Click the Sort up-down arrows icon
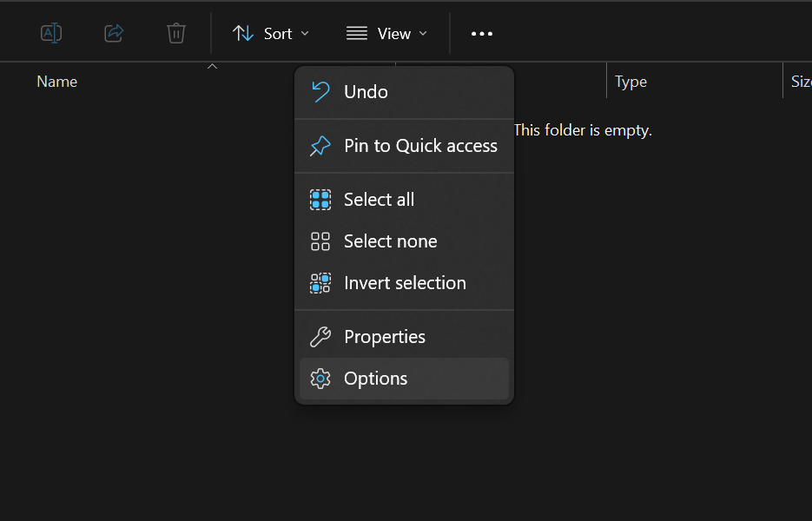The width and height of the screenshot is (812, 521). click(x=243, y=34)
